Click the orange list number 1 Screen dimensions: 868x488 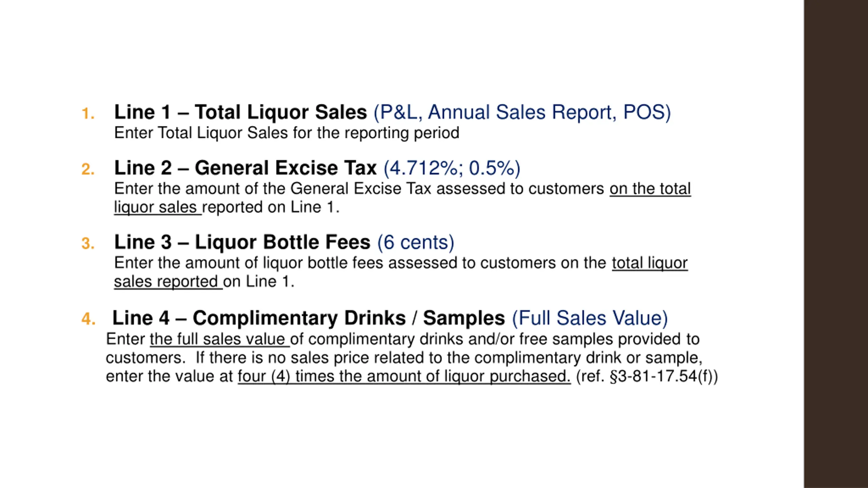[x=88, y=114]
